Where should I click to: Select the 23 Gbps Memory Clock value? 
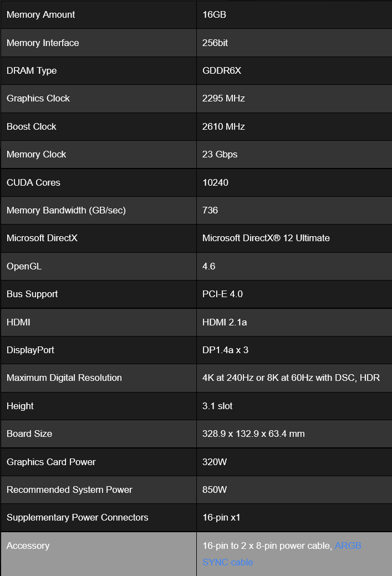coord(220,155)
